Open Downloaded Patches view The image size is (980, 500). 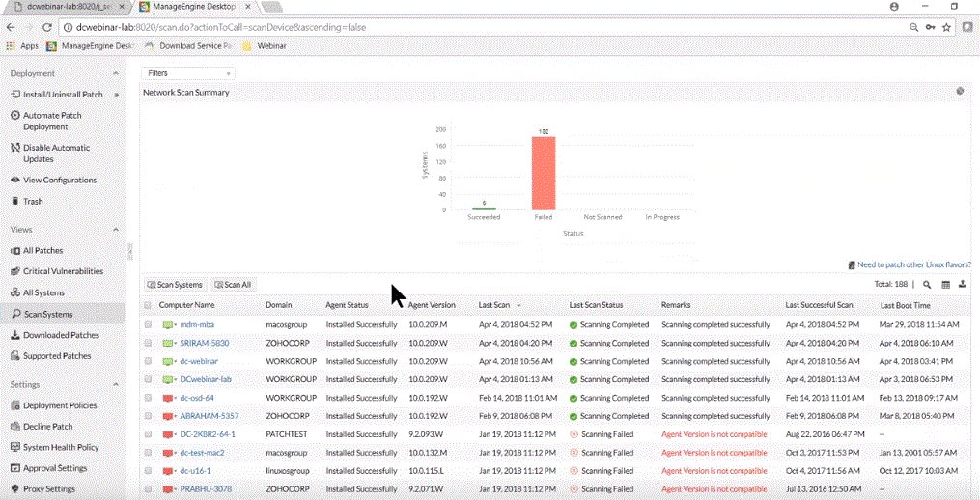(55, 335)
